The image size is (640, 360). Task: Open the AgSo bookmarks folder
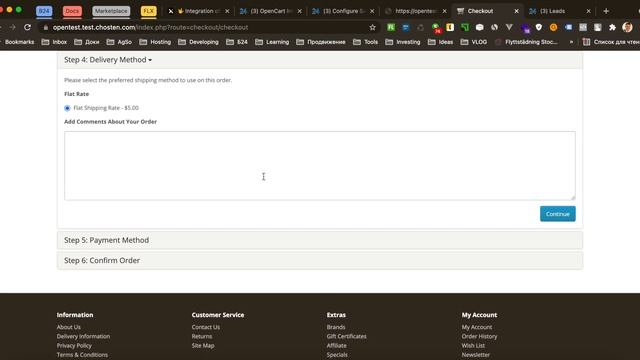119,42
